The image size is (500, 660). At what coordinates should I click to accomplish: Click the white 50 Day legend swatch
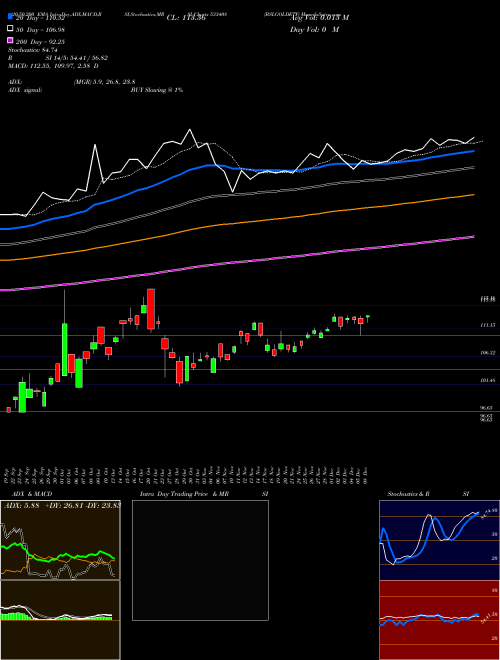11,29
